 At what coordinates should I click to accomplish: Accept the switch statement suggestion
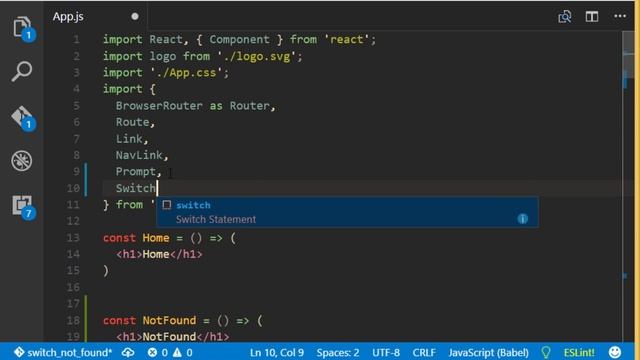347,212
